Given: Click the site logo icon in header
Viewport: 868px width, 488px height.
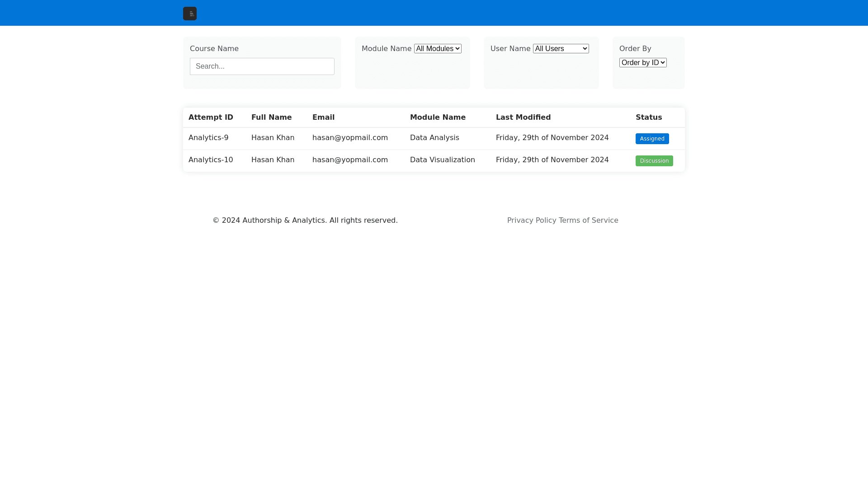Looking at the screenshot, I should [x=189, y=14].
